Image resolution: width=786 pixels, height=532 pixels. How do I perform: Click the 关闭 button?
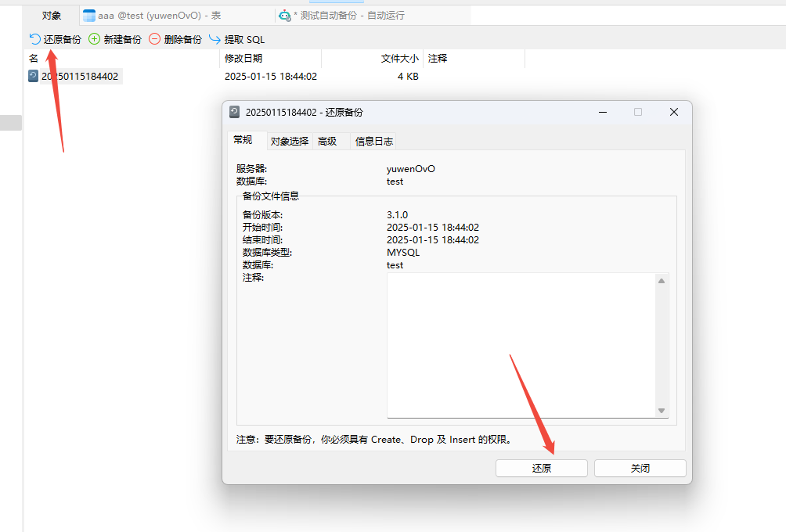coord(640,468)
